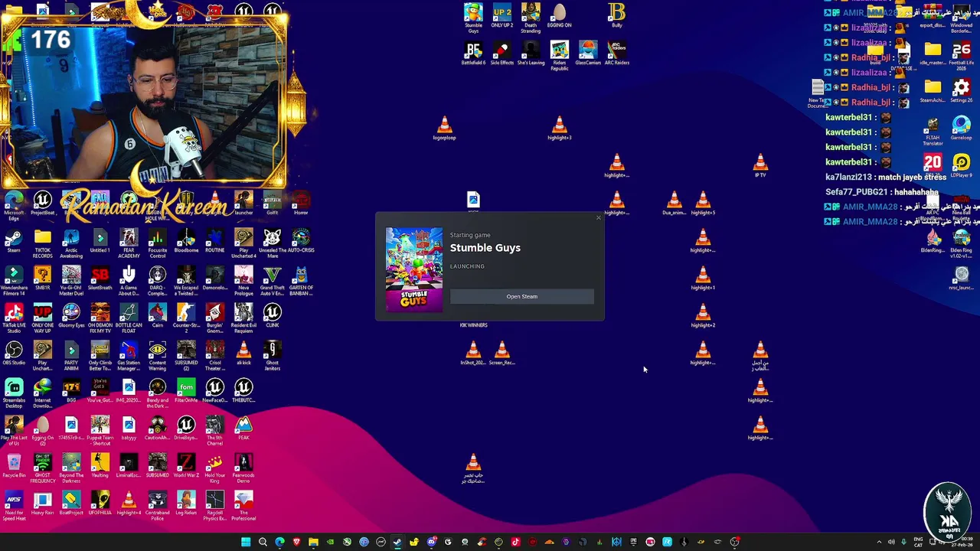Select the CLINK Unreal shortcut
980x551 pixels.
tap(272, 315)
